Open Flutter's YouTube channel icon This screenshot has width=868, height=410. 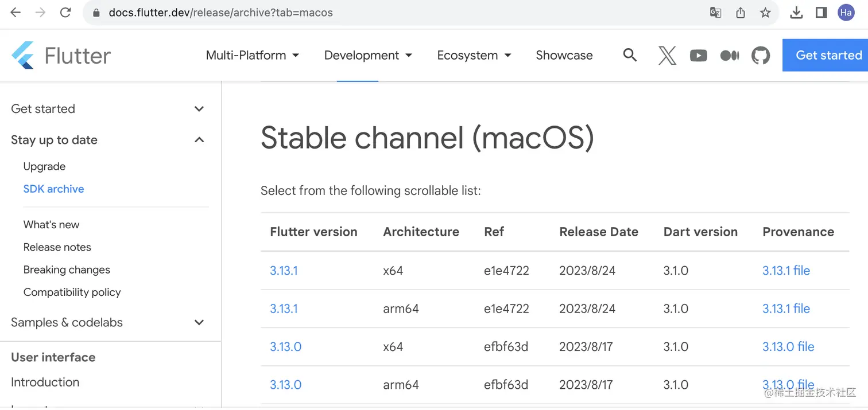click(x=698, y=56)
